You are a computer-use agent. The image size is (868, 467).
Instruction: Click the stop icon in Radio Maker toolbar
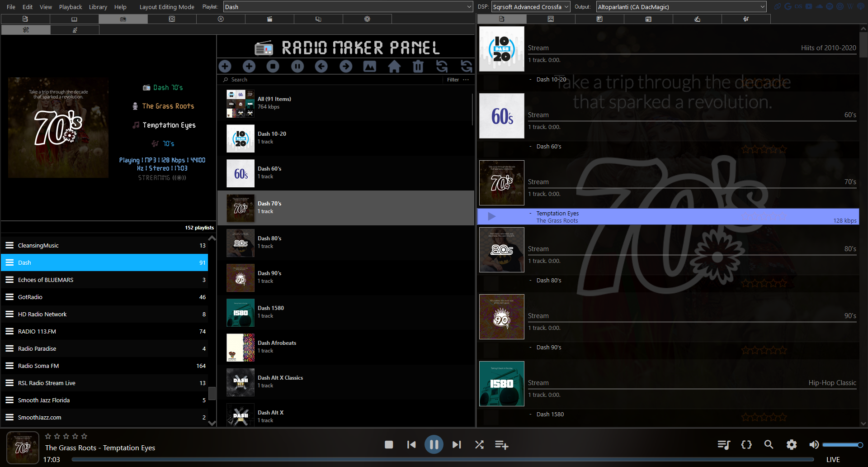[x=273, y=67]
